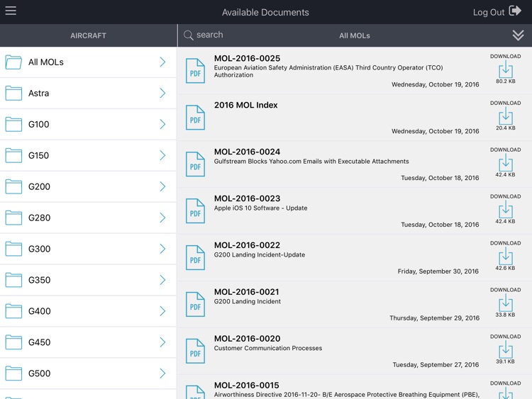This screenshot has height=399, width=532.
Task: Open the hamburger menu
Action: 11,11
